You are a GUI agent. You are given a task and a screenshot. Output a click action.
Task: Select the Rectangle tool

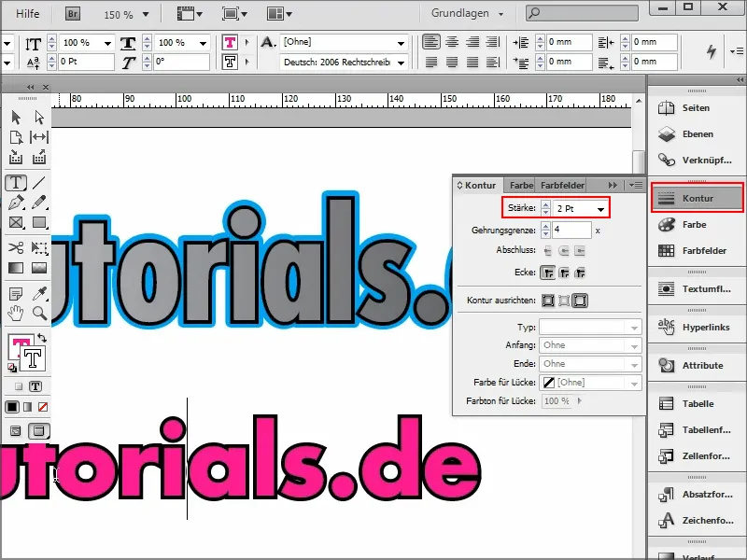point(39,222)
